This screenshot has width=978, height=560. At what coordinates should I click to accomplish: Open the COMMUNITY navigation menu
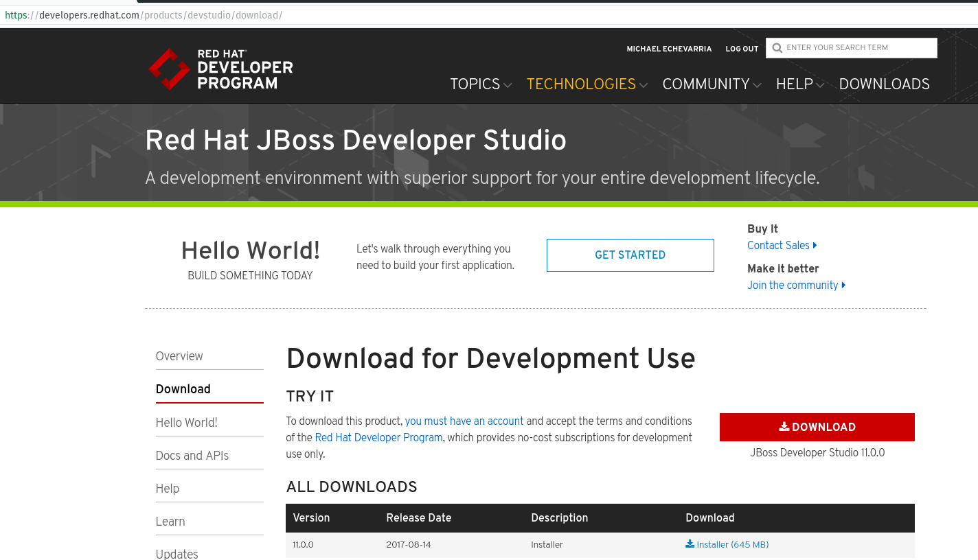point(705,84)
